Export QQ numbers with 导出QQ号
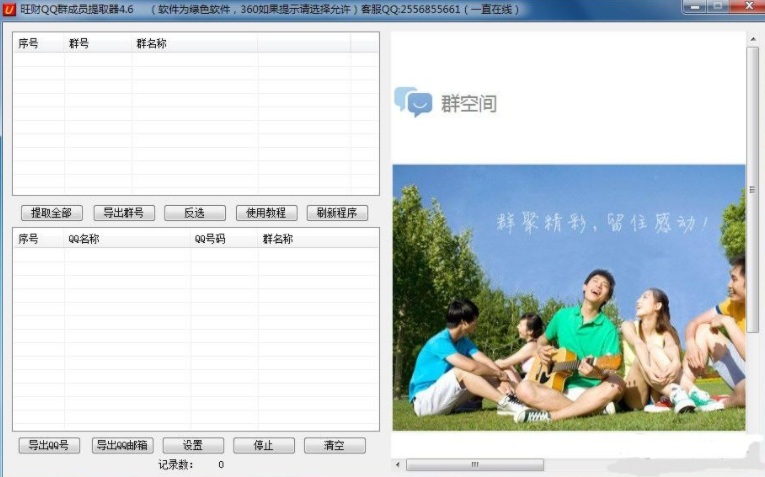The height and width of the screenshot is (477, 765). click(x=49, y=445)
